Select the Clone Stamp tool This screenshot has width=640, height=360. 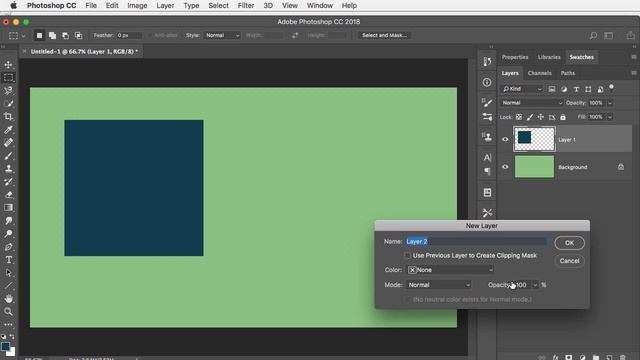(x=9, y=169)
